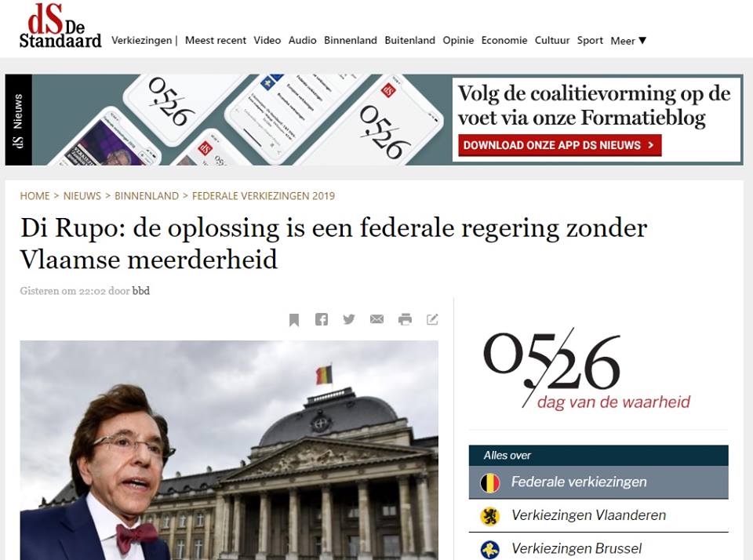Go to the Binnenland section
Screen dimensions: 753x560
[351, 40]
